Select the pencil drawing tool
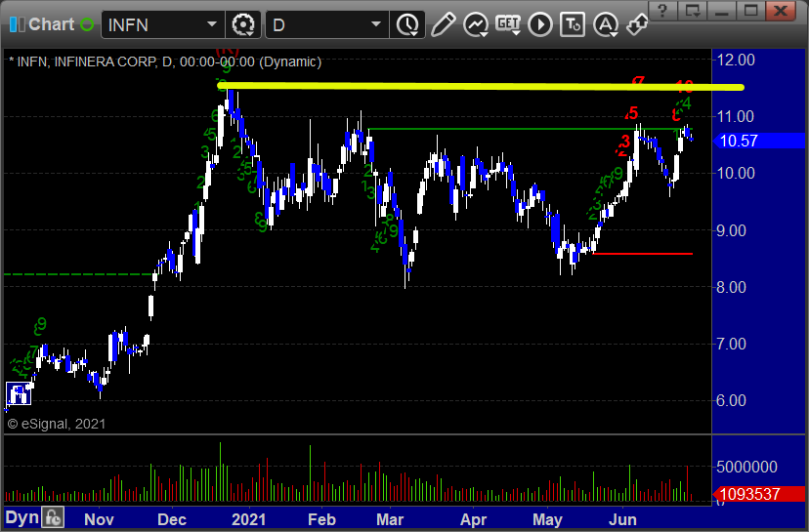The height and width of the screenshot is (532, 809). click(444, 24)
